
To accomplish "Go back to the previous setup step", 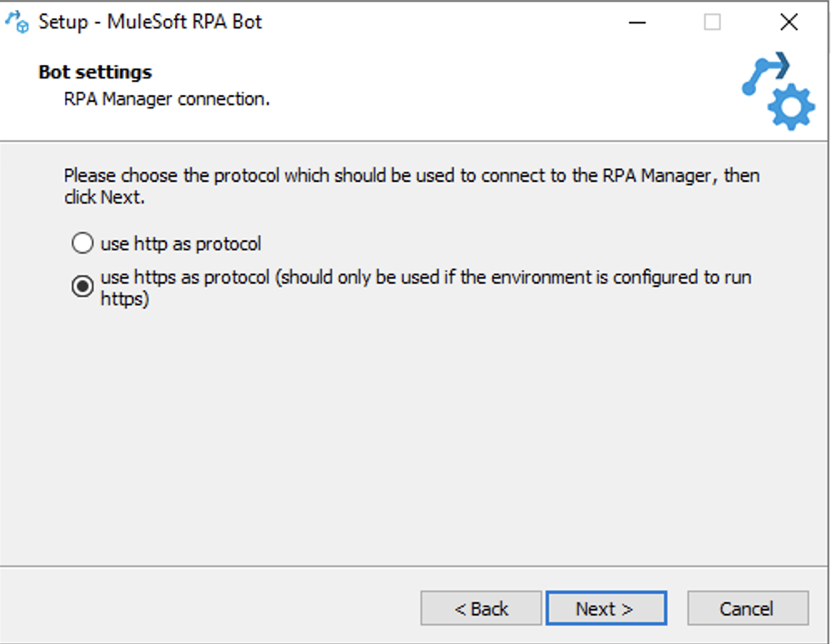I will click(481, 608).
